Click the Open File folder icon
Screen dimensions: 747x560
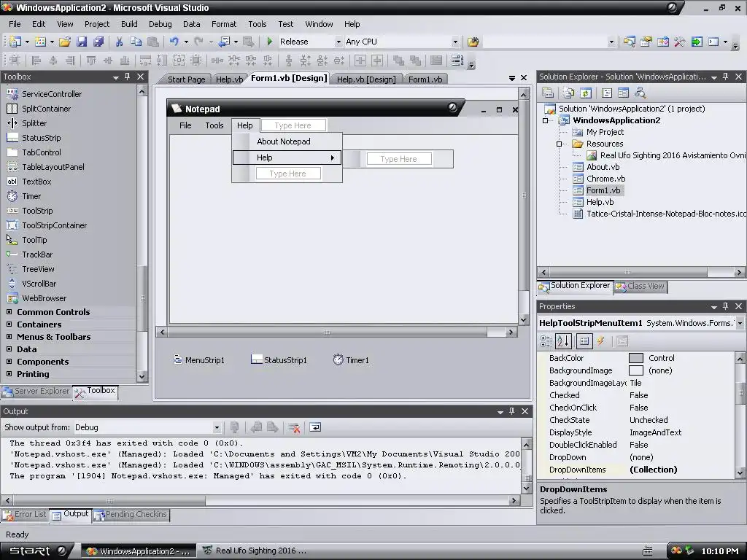point(65,42)
